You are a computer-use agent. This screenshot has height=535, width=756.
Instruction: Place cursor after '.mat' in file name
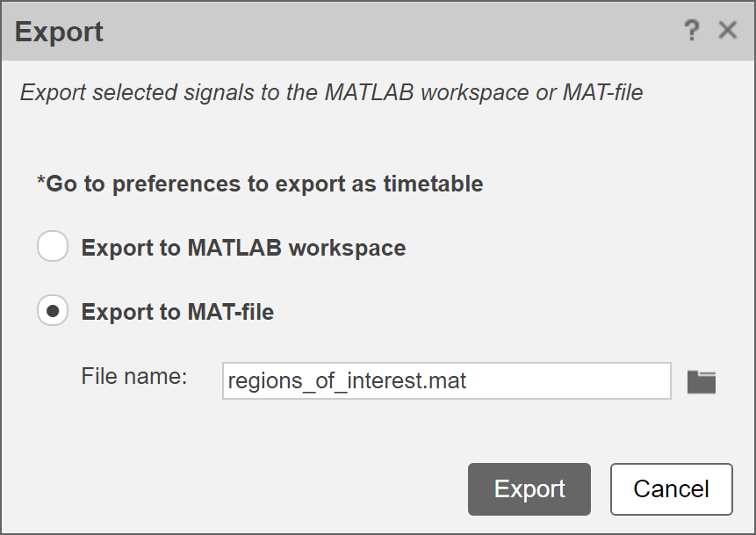pos(470,381)
